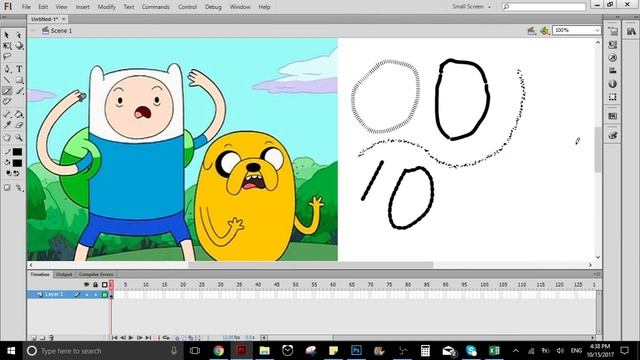Select the Text tool
640x360 pixels.
tap(19, 69)
